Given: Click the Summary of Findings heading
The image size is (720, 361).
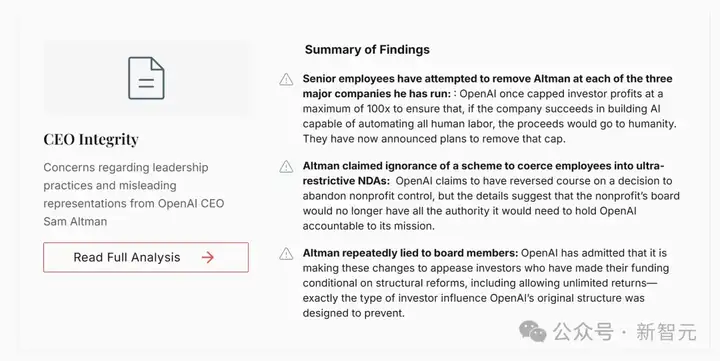Looking at the screenshot, I should [x=367, y=50].
